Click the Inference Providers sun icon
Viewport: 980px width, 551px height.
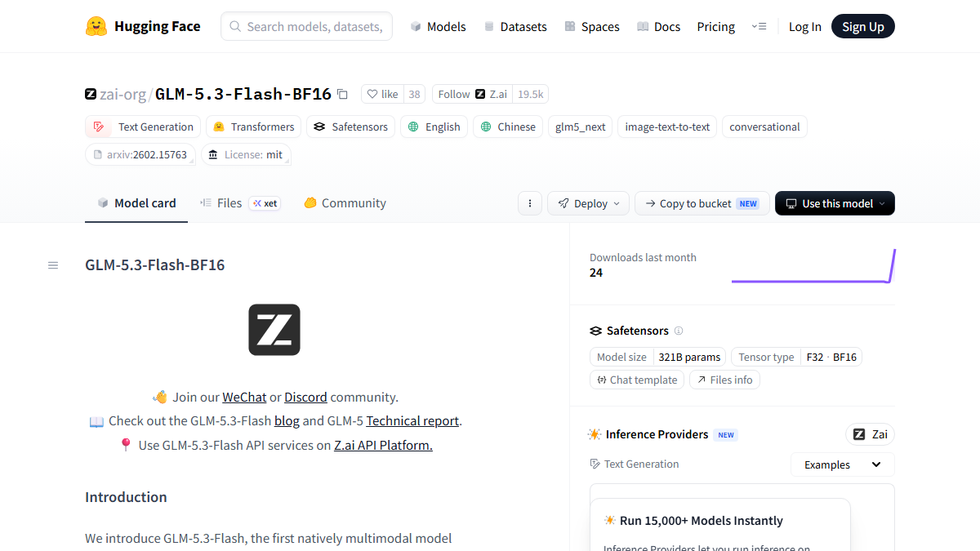click(595, 434)
